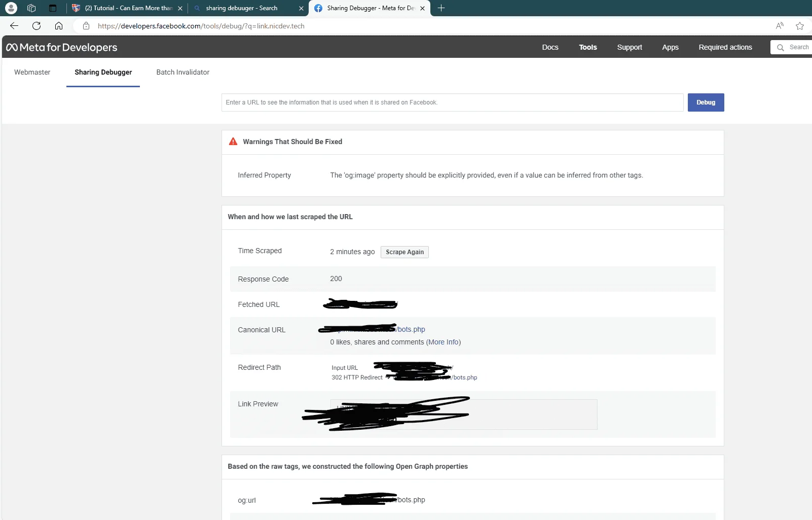Add page to favorites star icon
The image size is (812, 520).
pos(800,26)
